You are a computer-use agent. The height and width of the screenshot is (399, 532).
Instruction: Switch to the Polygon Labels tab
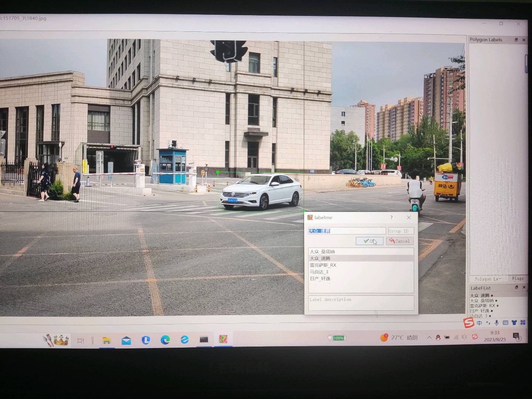pyautogui.click(x=488, y=279)
